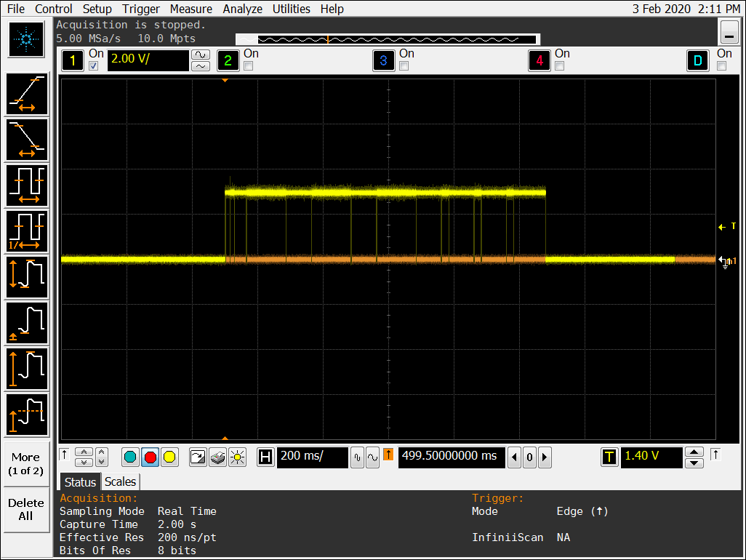Open channel 1 setup button

point(73,60)
